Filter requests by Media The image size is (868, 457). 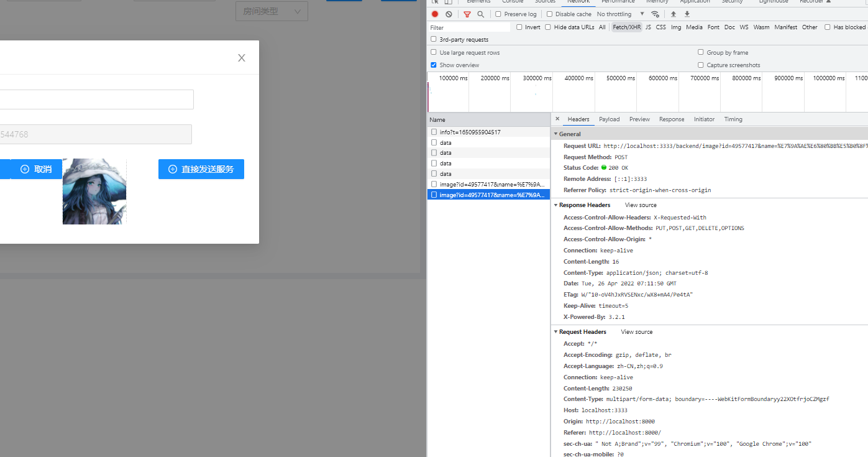695,27
